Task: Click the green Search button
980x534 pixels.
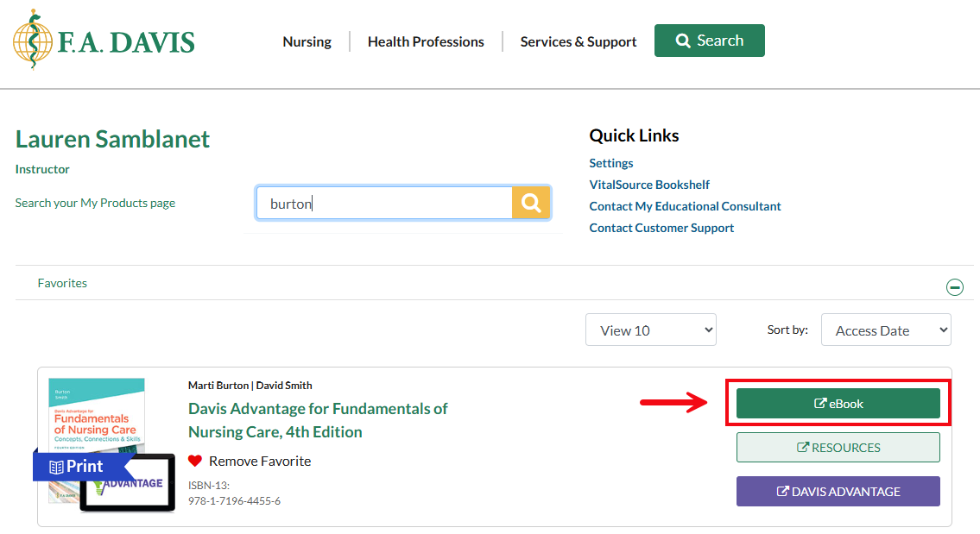Action: [x=710, y=41]
